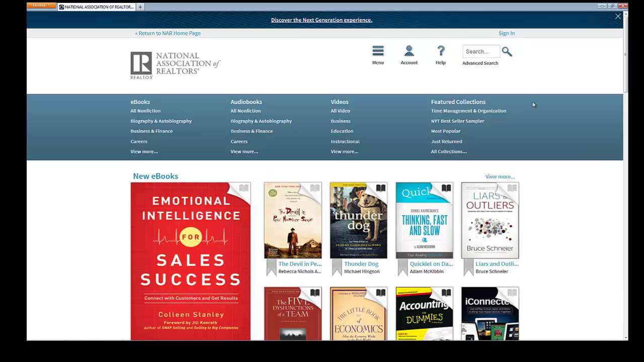Select Audiobooks Biography & Autobiography
644x362 pixels.
coord(261,121)
